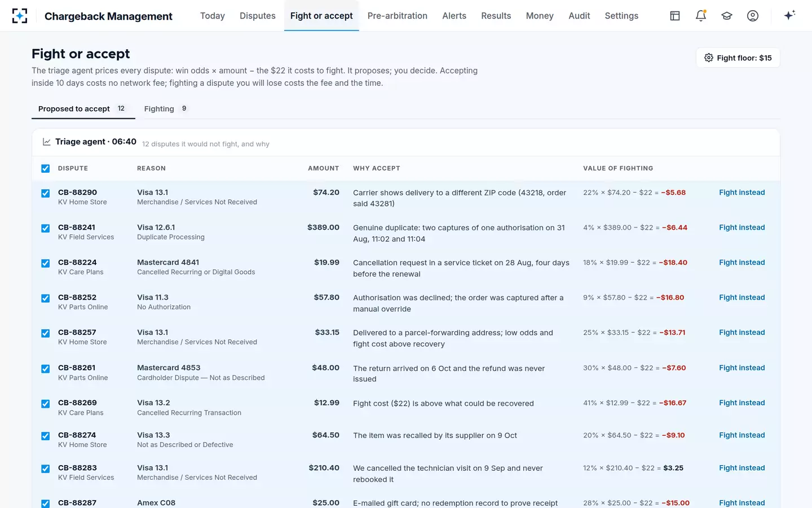Launch the AI sparkle assistant icon

point(789,15)
